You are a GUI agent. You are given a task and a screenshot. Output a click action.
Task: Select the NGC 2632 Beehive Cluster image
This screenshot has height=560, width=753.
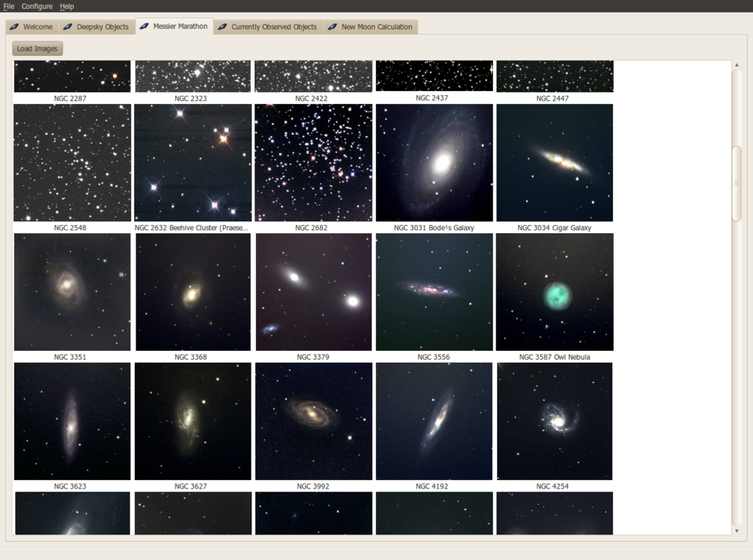pyautogui.click(x=193, y=162)
